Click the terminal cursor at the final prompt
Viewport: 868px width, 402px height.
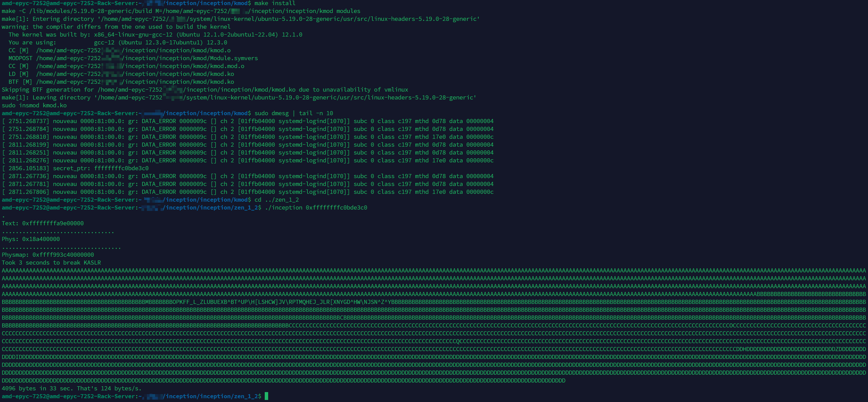coord(266,396)
